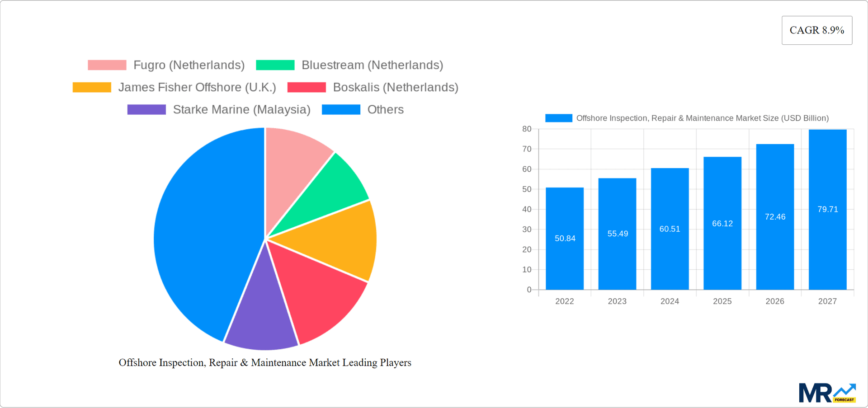Click the pie chart title text

(x=265, y=362)
